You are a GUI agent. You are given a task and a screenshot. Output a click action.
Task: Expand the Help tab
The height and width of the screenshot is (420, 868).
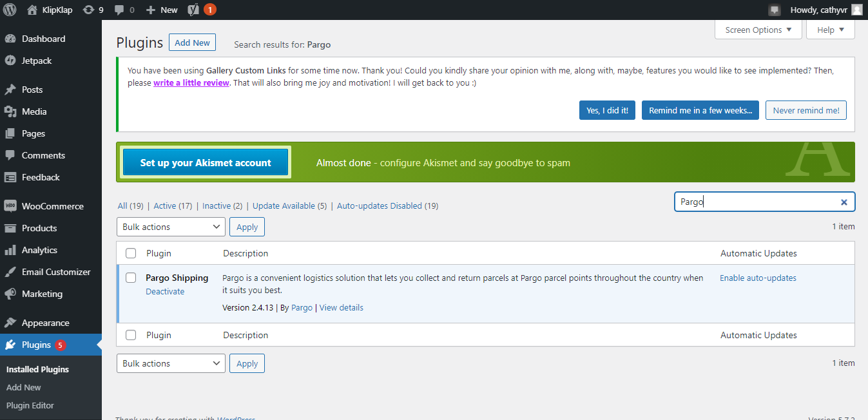point(831,30)
